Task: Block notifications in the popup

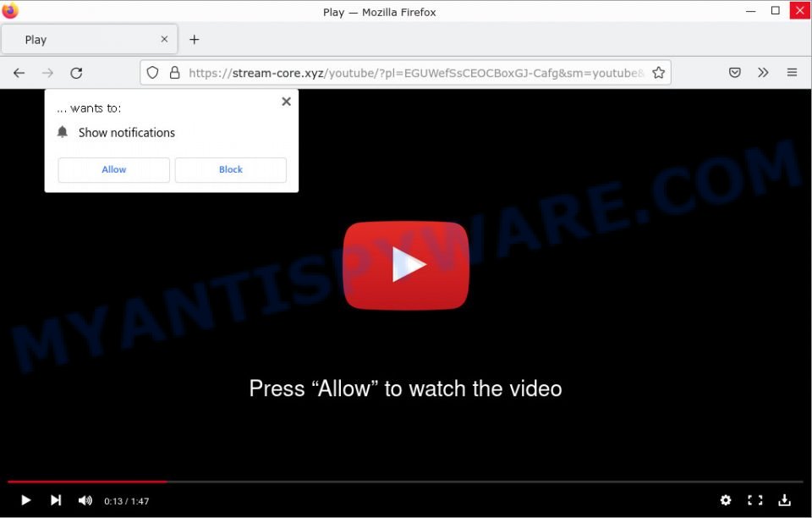Action: tap(230, 170)
